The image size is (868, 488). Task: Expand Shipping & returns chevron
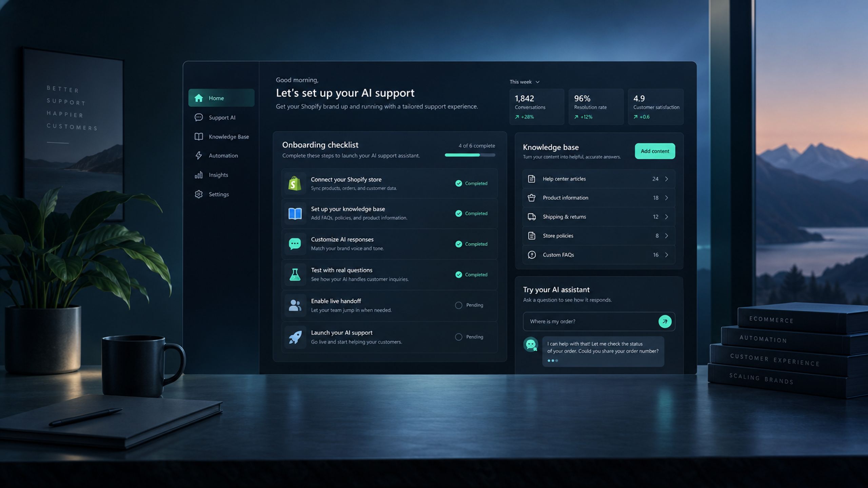pyautogui.click(x=666, y=217)
